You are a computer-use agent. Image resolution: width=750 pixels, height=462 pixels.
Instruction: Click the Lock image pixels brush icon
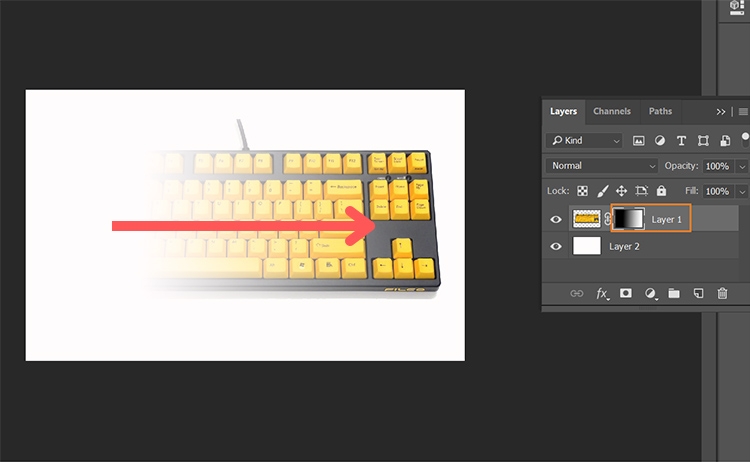(x=602, y=190)
